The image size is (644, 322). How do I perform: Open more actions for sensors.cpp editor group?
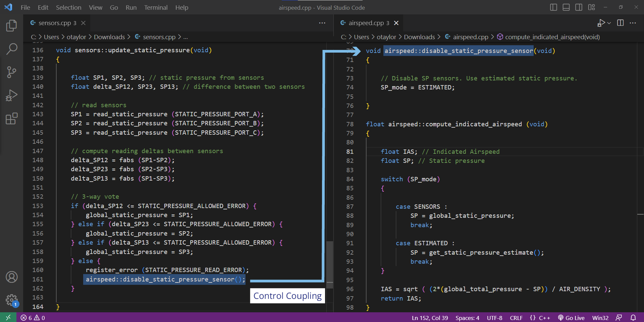point(322,23)
